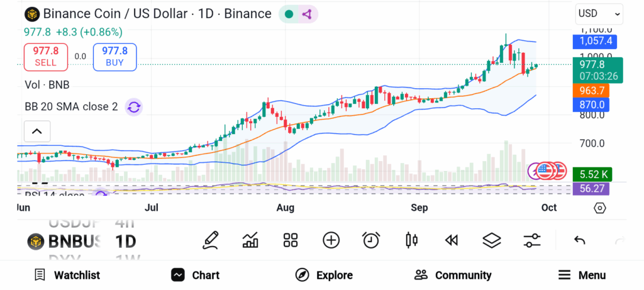Screen dimensions: 644x290
Task: Open chart settings sliders icon
Action: pyautogui.click(x=532, y=240)
